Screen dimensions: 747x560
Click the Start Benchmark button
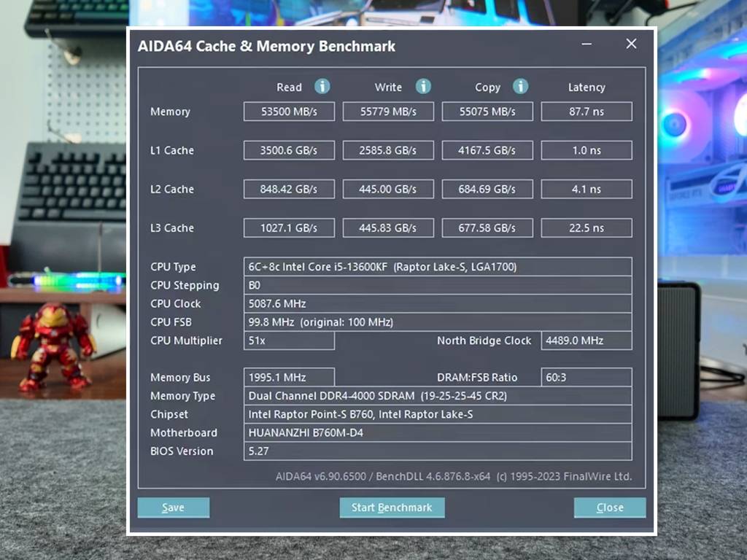(x=392, y=507)
